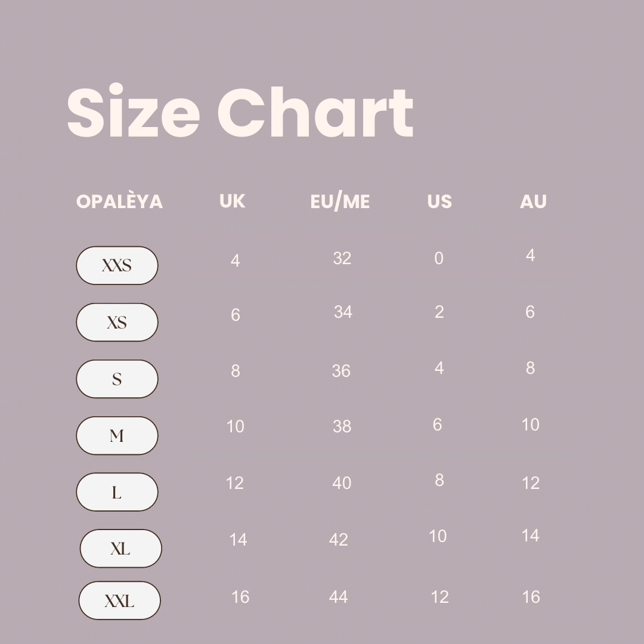The image size is (644, 644).
Task: Click the XXS size pill
Action: (x=117, y=265)
